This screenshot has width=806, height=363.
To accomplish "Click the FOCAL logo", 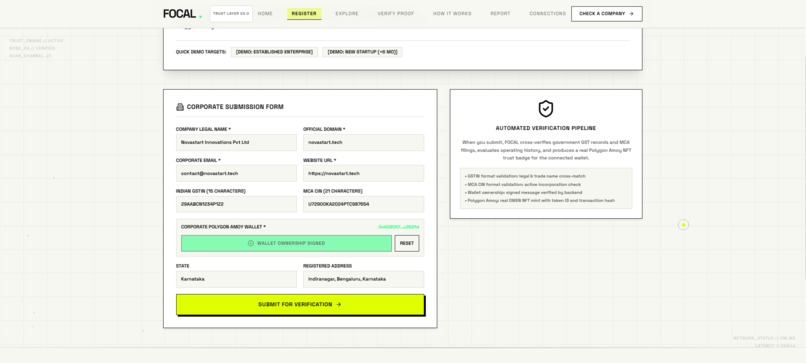I will (x=182, y=14).
